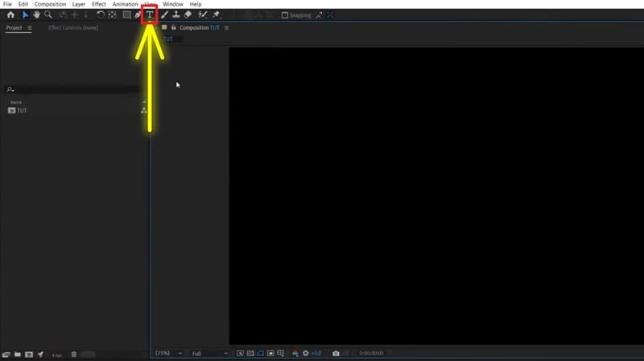Select the Clone Stamp tool

[175, 14]
